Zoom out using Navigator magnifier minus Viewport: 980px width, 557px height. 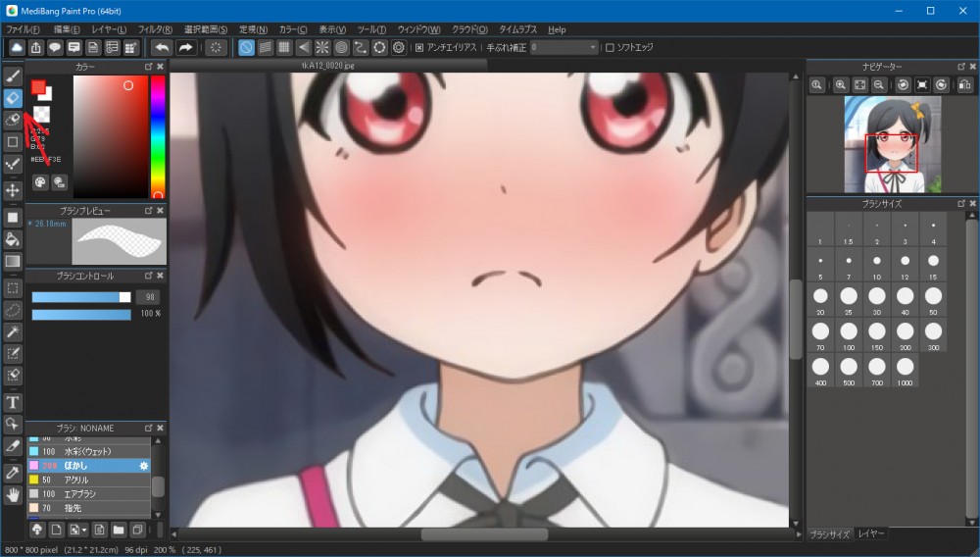[879, 85]
